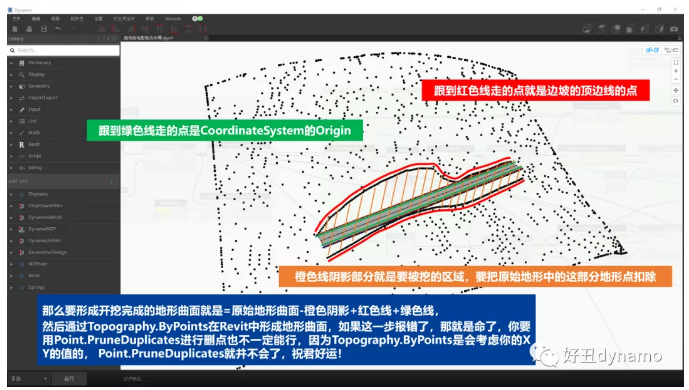Image resolution: width=689 pixels, height=390 pixels.
Task: Select the String library row
Action: tap(63, 168)
